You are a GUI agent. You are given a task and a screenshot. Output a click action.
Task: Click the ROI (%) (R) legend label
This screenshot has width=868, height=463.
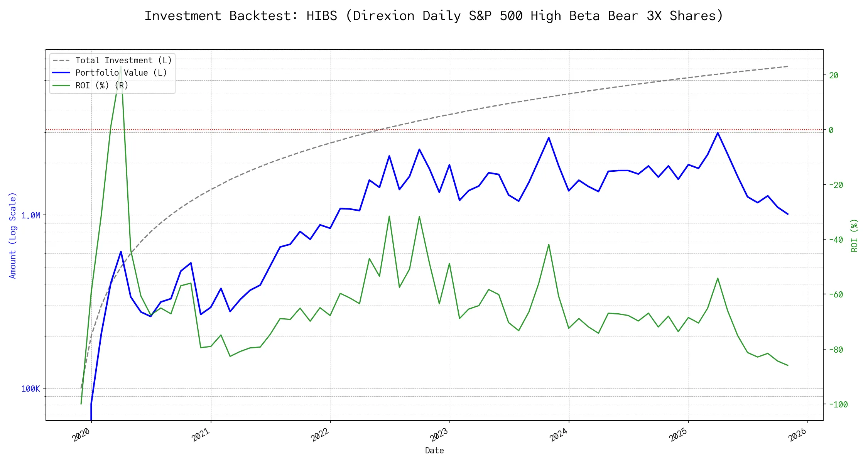[102, 85]
